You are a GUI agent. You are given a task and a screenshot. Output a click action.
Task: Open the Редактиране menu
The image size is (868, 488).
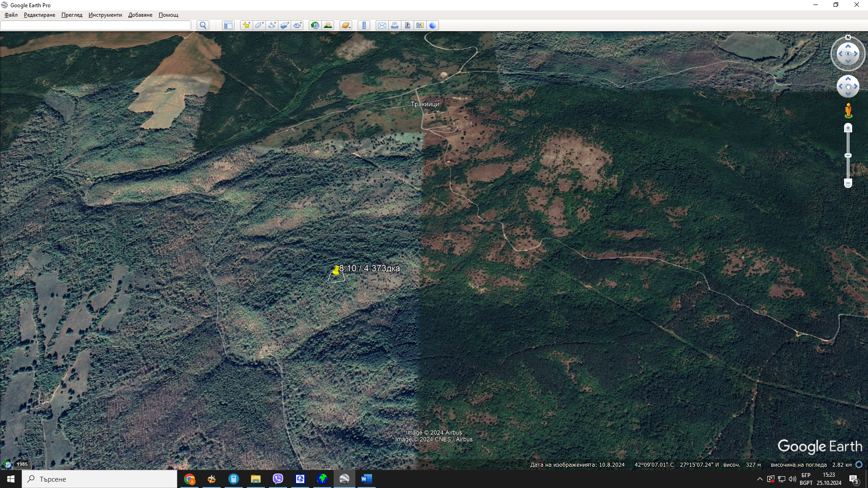39,15
